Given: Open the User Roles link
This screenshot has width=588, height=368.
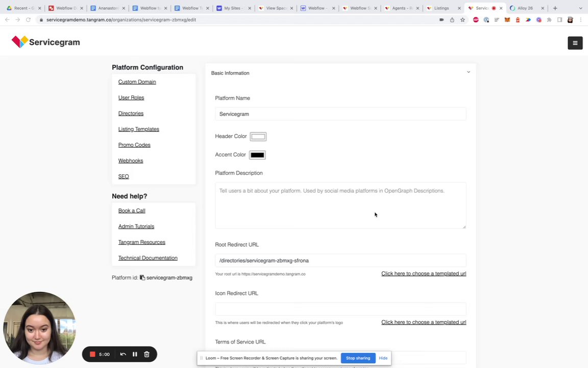Looking at the screenshot, I should [131, 98].
